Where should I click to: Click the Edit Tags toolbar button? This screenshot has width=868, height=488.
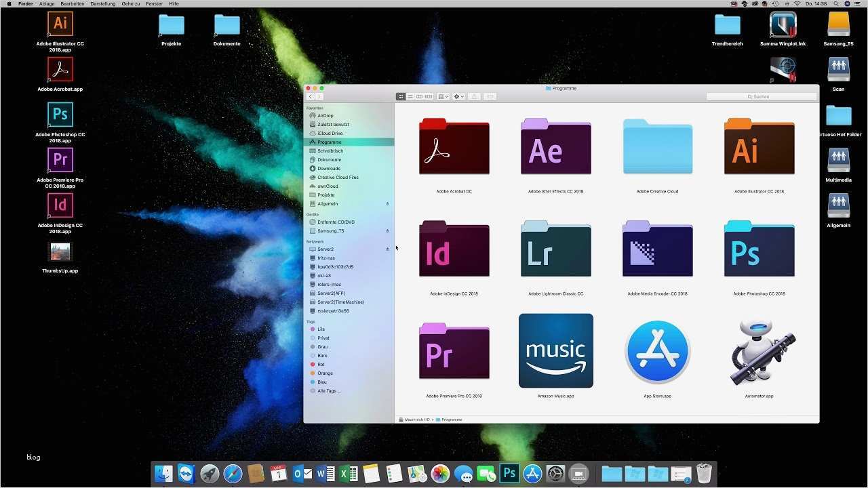pos(490,97)
